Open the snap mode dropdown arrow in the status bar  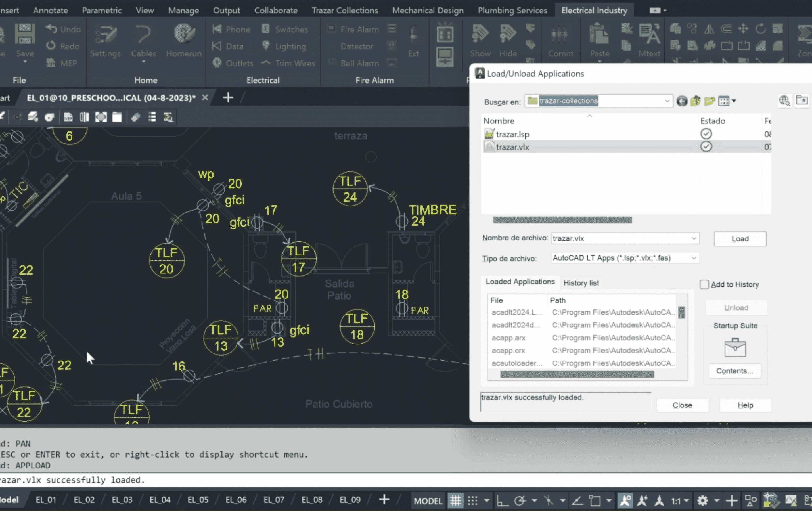(x=487, y=500)
